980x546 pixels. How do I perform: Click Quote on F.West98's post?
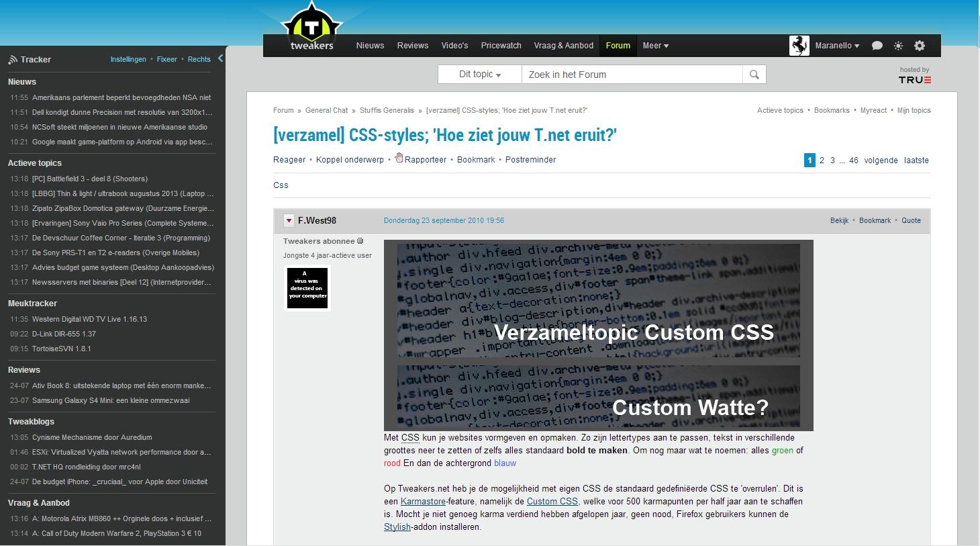coord(911,220)
